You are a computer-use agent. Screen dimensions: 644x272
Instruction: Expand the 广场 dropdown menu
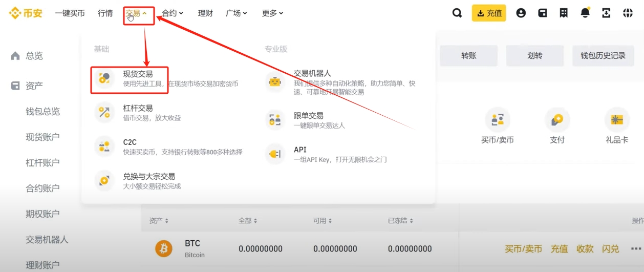[237, 13]
